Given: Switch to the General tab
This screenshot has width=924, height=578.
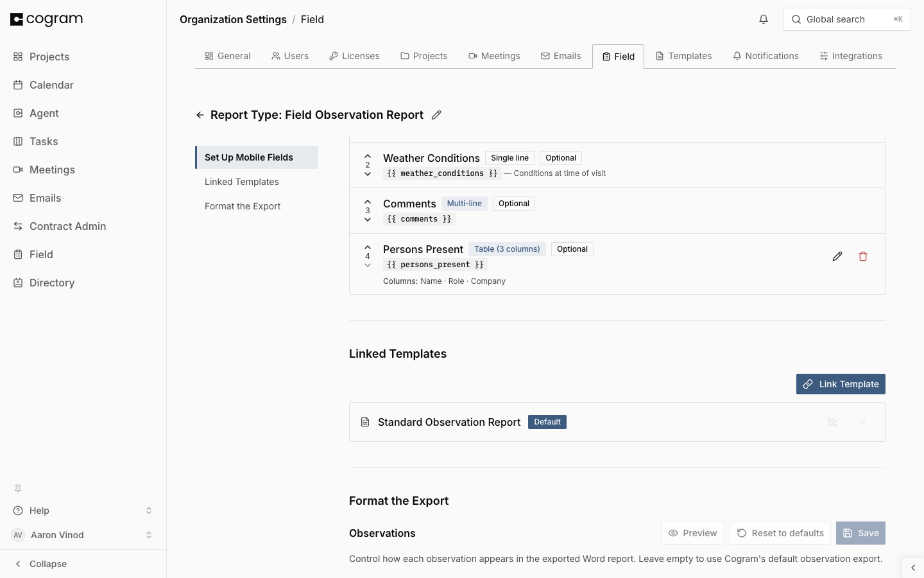Looking at the screenshot, I should (228, 56).
